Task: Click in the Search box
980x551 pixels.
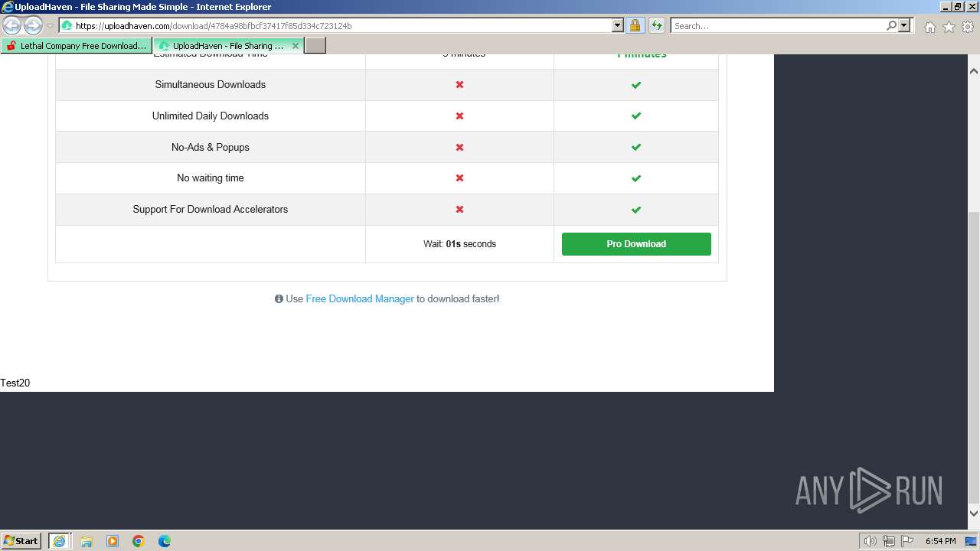Action: [x=777, y=26]
